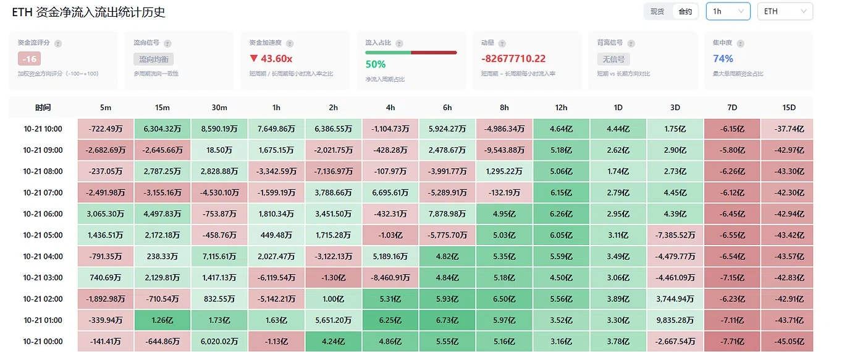Open help icon beside 背离信号
The height and width of the screenshot is (352, 868).
pyautogui.click(x=631, y=43)
